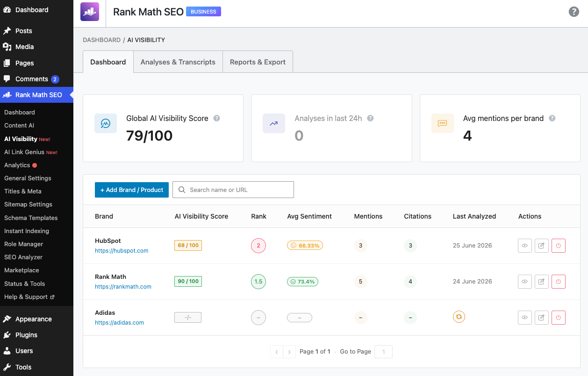588x376 pixels.
Task: Open Appearance in admin sidebar
Action: point(36,319)
